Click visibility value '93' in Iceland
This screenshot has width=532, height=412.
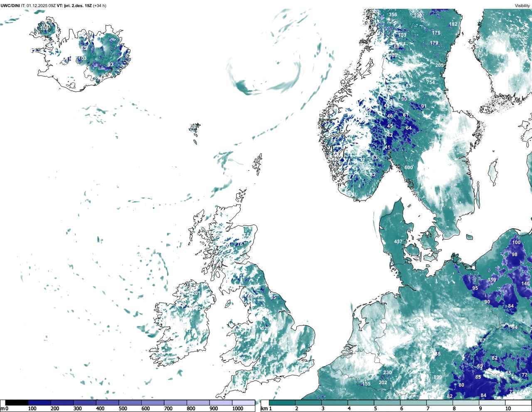pyautogui.click(x=111, y=64)
